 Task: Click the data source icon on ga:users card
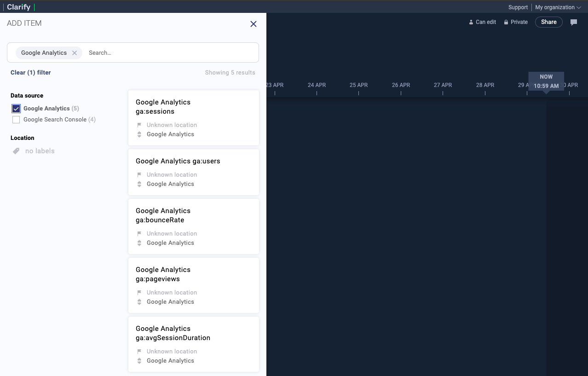(x=139, y=184)
